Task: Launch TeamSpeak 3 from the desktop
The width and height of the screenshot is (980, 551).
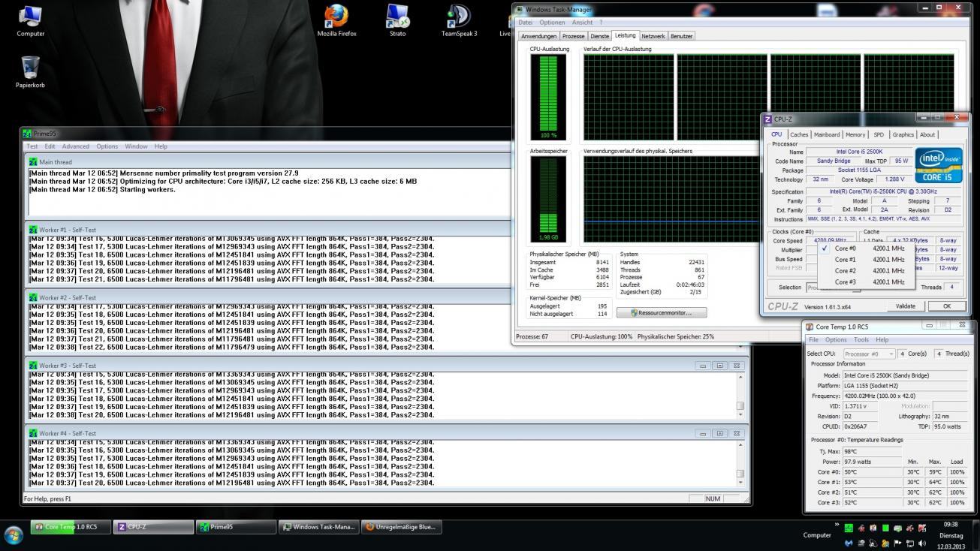Action: coord(459,20)
